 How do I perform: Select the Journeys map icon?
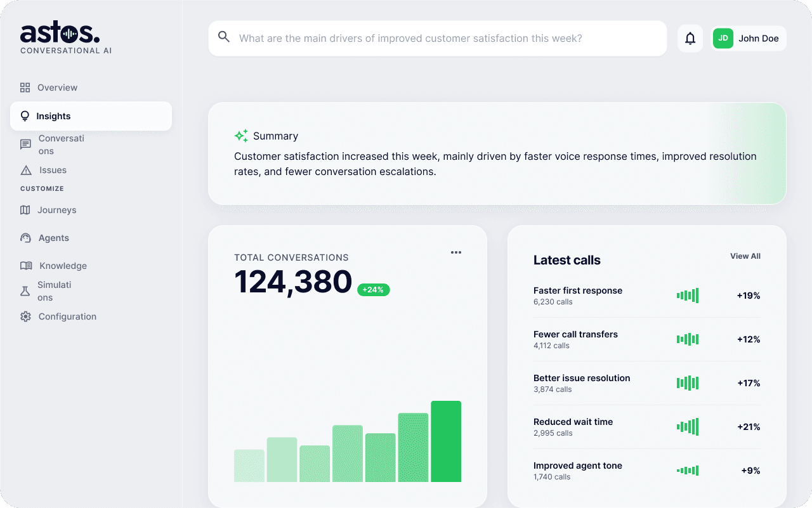tap(25, 209)
